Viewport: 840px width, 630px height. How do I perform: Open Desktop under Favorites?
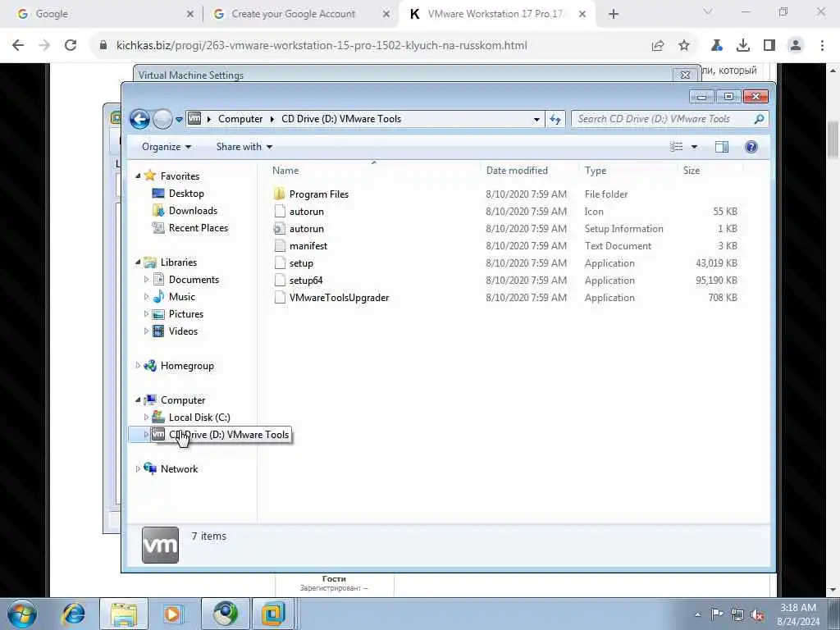click(x=186, y=194)
